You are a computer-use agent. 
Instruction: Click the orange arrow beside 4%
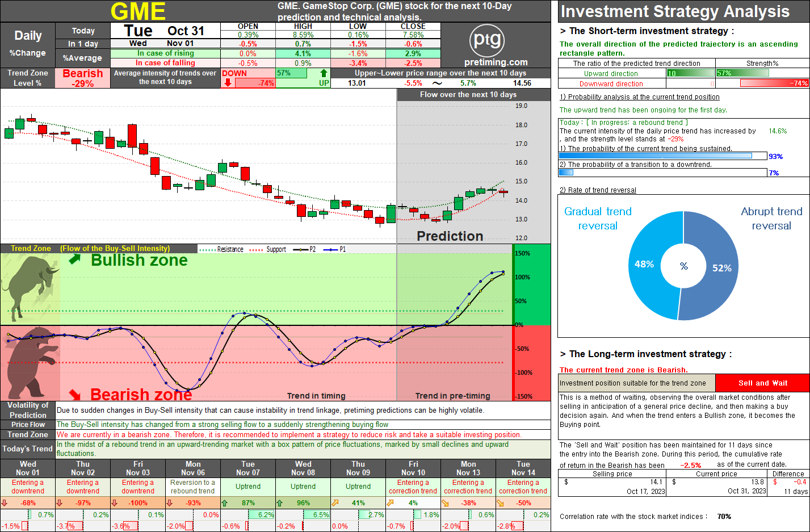[x=390, y=503]
